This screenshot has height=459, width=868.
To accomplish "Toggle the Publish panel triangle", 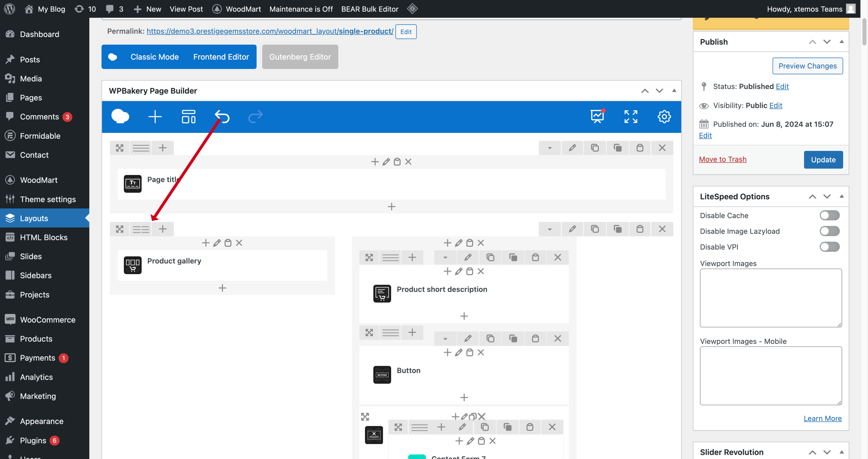I will click(x=842, y=42).
